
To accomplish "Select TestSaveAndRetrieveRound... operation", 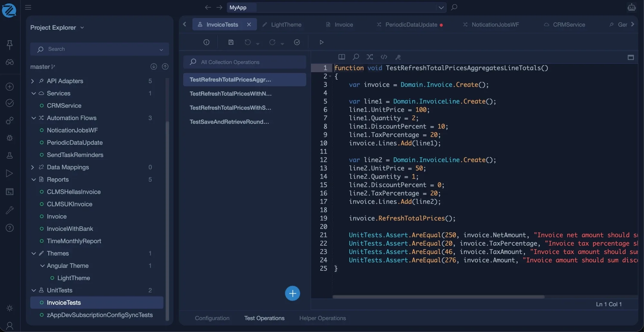I will 244,122.
